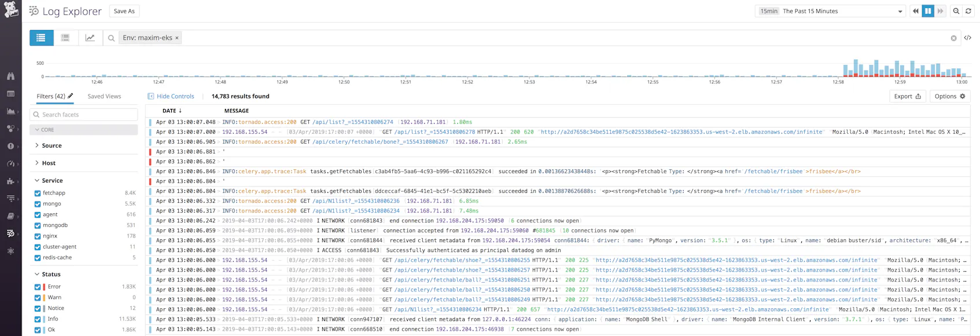Viewport: 980px width, 336px height.
Task: Open log row at 13:00:07.048
Action: (559, 122)
